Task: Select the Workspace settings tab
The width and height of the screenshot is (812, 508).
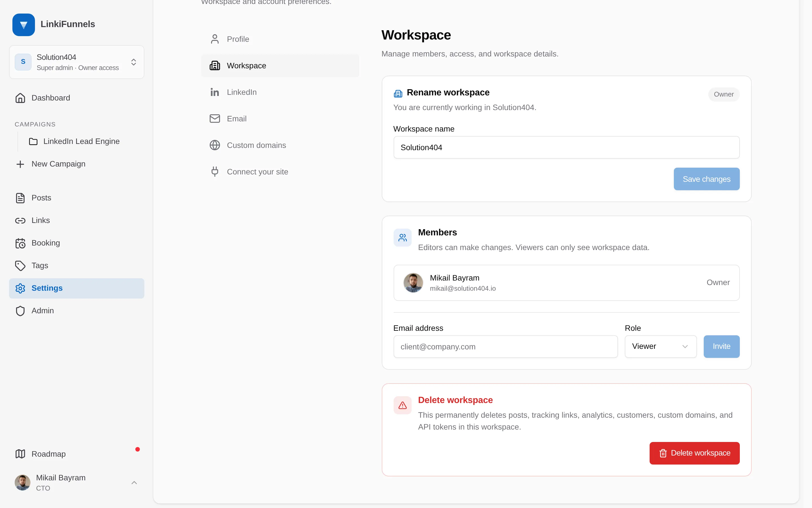Action: coord(280,65)
